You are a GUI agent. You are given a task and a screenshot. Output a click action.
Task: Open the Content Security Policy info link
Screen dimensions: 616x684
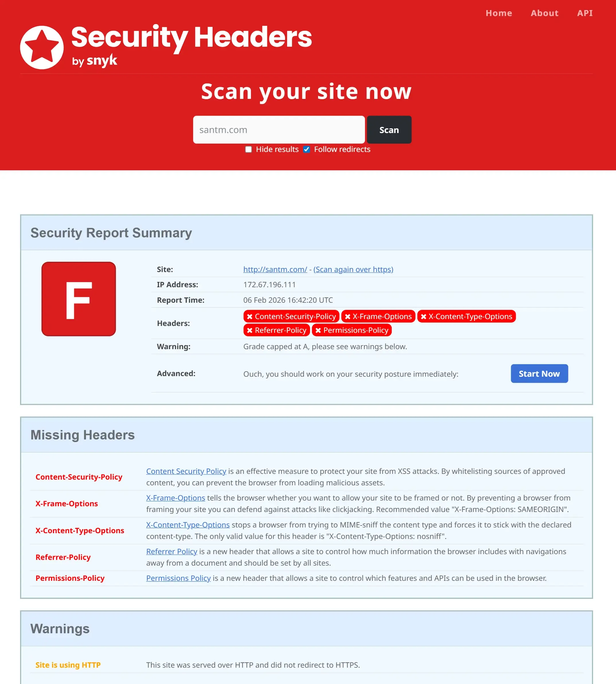point(186,471)
